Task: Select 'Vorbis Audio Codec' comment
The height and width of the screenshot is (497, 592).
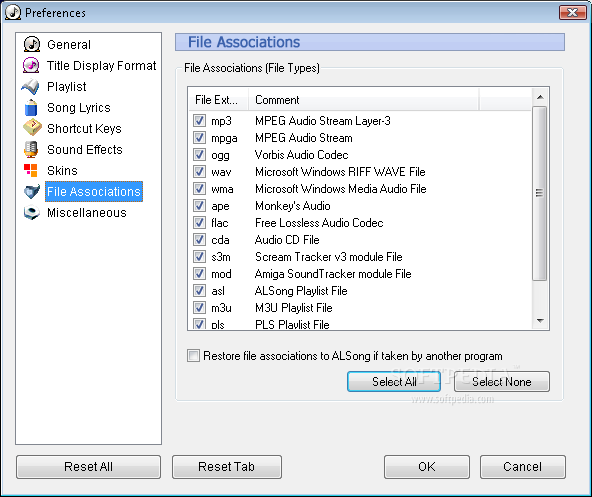Action: click(302, 155)
